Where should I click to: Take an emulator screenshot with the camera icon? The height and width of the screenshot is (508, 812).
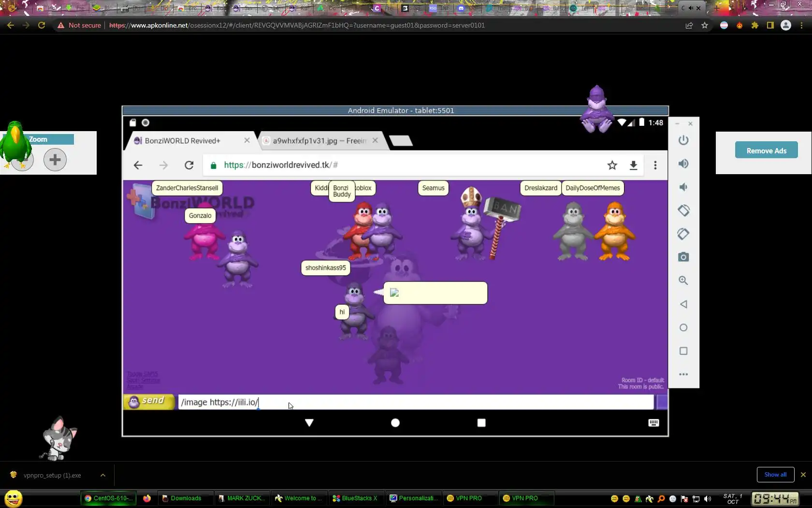pos(683,257)
